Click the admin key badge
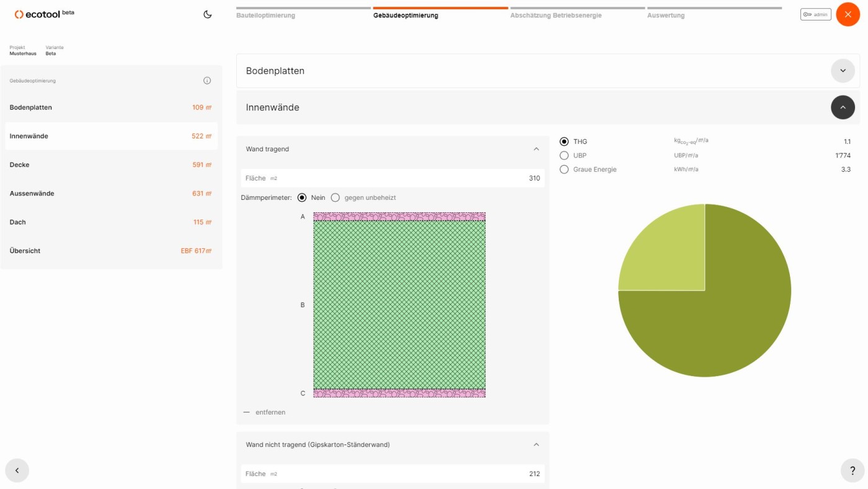The image size is (868, 489). [x=815, y=14]
